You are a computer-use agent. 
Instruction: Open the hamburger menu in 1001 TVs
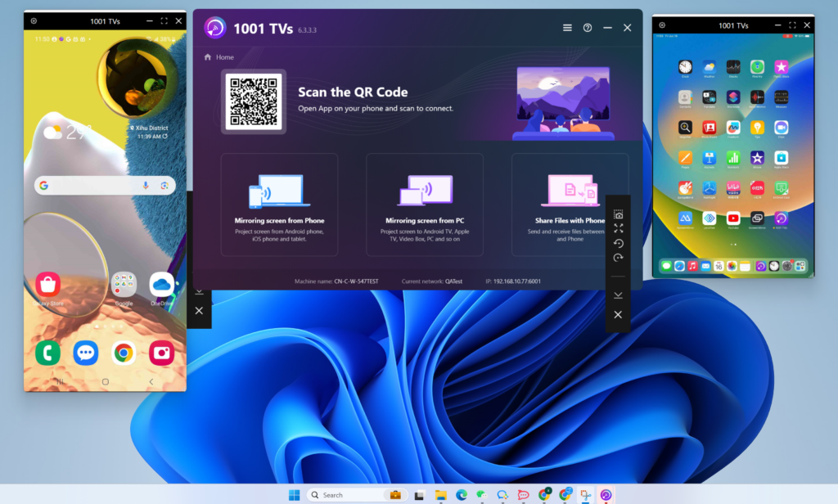click(567, 28)
